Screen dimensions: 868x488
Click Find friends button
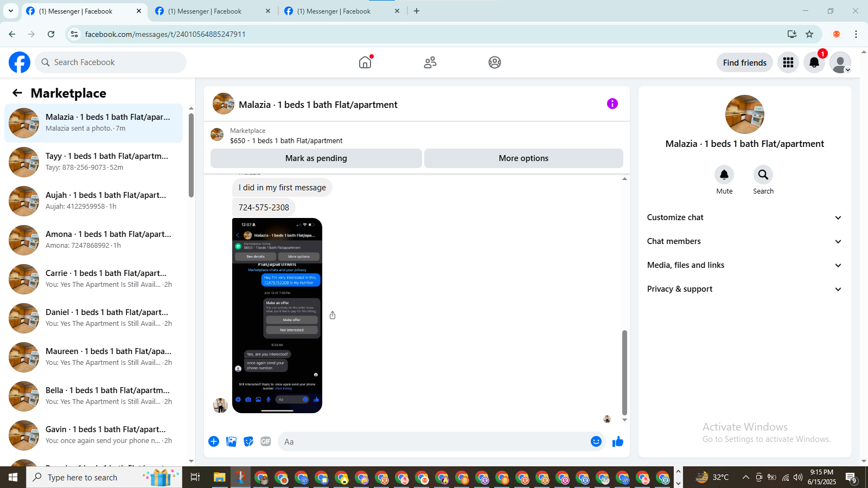[744, 62]
